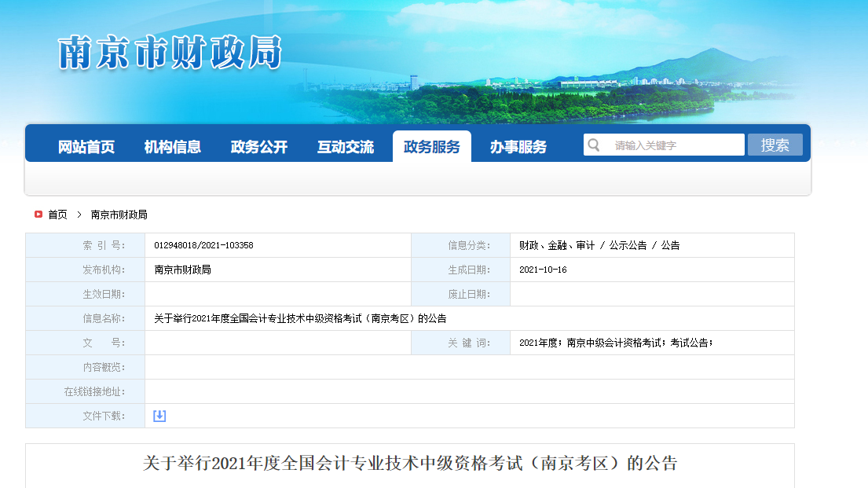Click the magnifier icon in the search bar
The image size is (868, 488).
pos(594,145)
